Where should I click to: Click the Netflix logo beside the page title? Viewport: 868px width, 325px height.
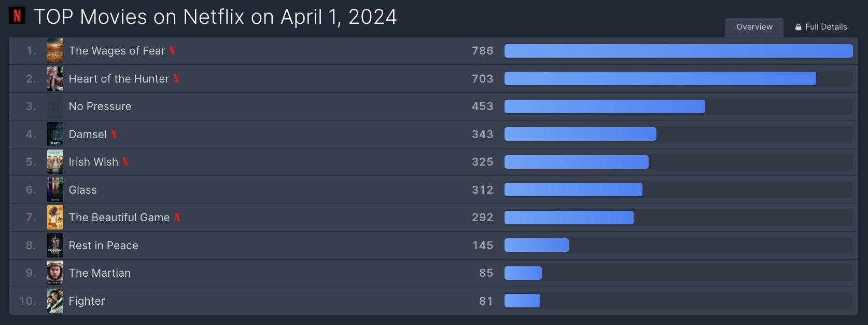[17, 16]
